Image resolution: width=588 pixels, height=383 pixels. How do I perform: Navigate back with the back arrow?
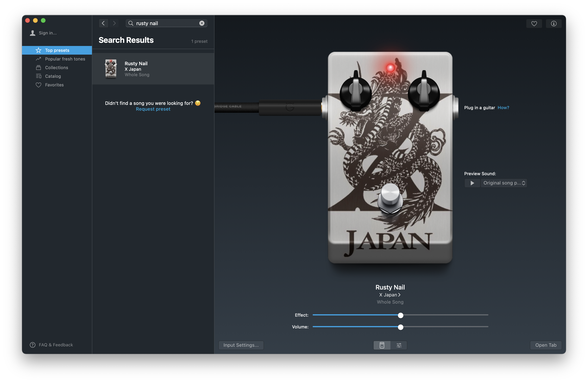point(103,23)
